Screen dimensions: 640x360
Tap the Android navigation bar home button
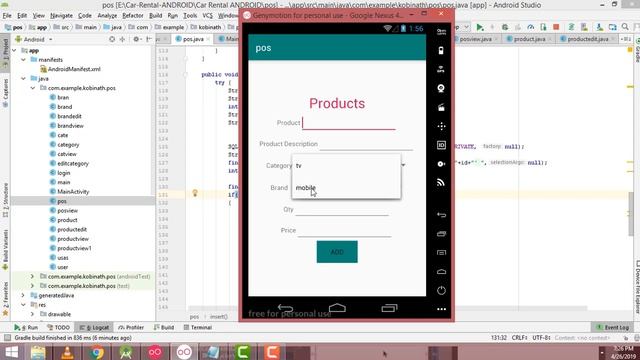[337, 308]
